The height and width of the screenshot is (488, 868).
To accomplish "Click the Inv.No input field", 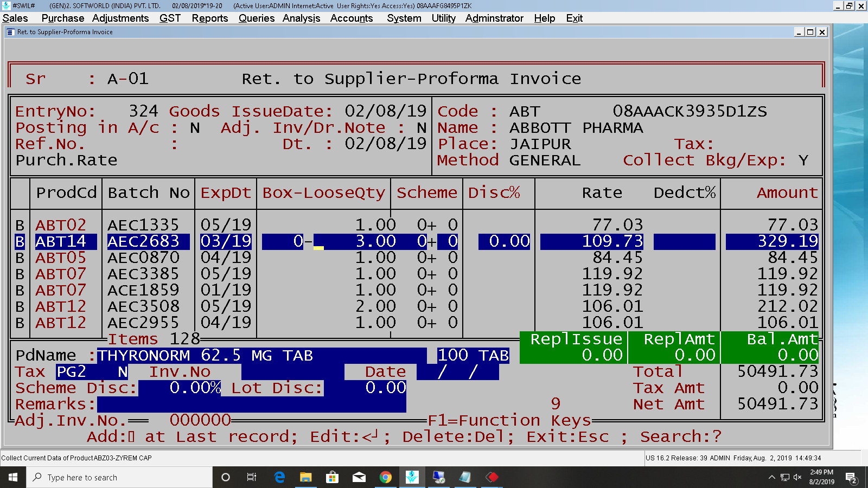I will pos(292,372).
